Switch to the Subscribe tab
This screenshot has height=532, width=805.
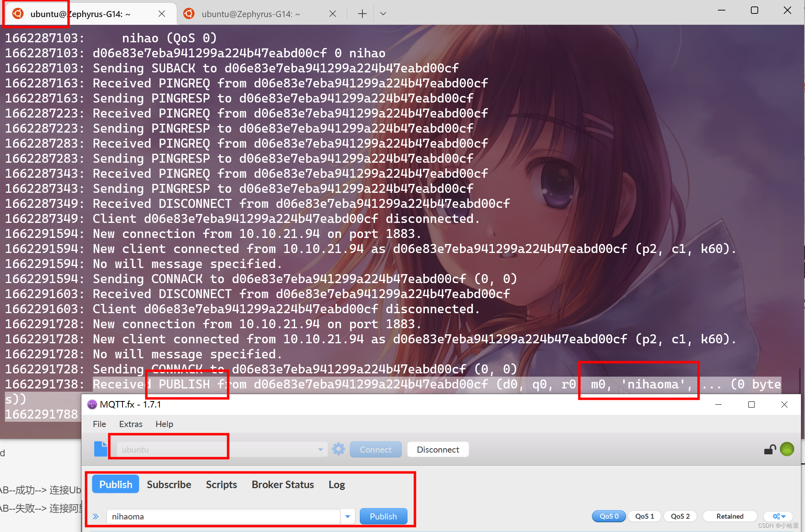pos(169,484)
